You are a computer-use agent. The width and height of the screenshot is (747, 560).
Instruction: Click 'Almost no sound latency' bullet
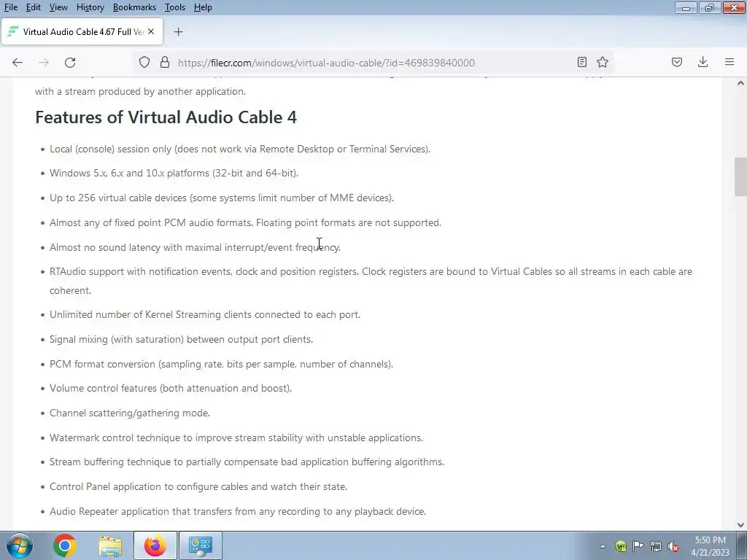point(195,248)
